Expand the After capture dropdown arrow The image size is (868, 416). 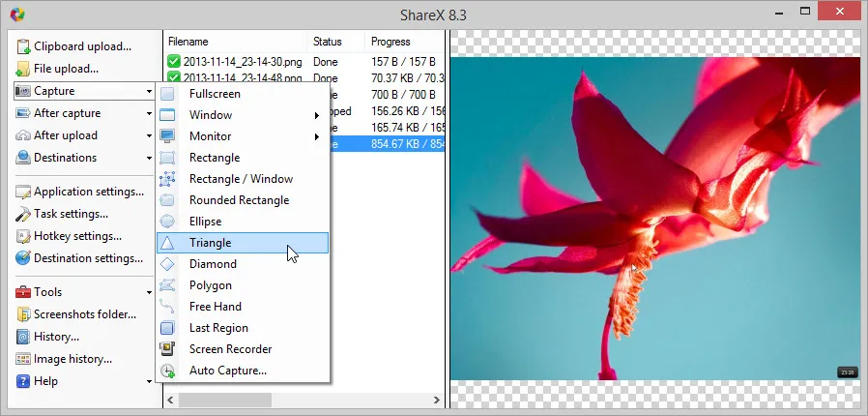coord(150,113)
